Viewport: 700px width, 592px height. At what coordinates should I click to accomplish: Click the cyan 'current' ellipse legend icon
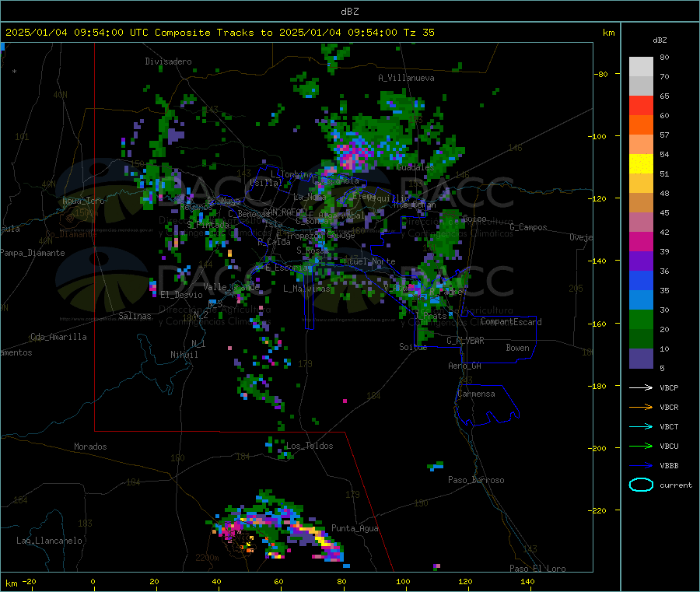[641, 485]
